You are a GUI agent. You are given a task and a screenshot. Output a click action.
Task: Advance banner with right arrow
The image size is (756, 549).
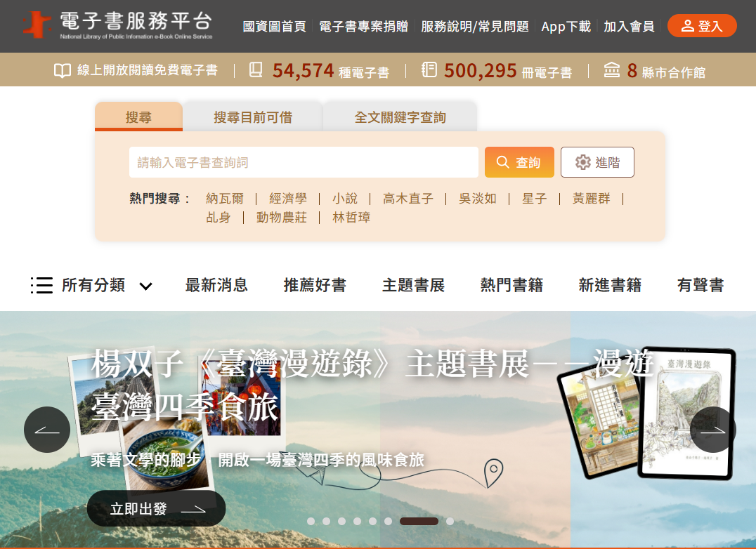(712, 430)
